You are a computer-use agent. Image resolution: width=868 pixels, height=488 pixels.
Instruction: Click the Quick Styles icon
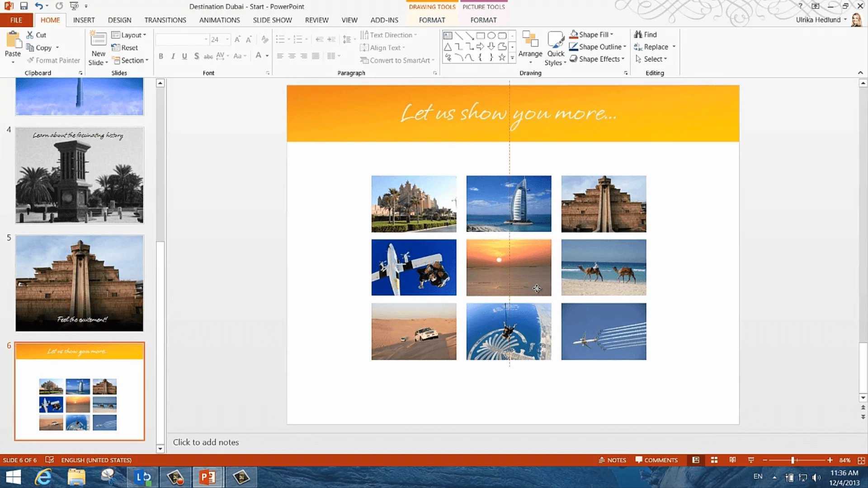tap(556, 45)
